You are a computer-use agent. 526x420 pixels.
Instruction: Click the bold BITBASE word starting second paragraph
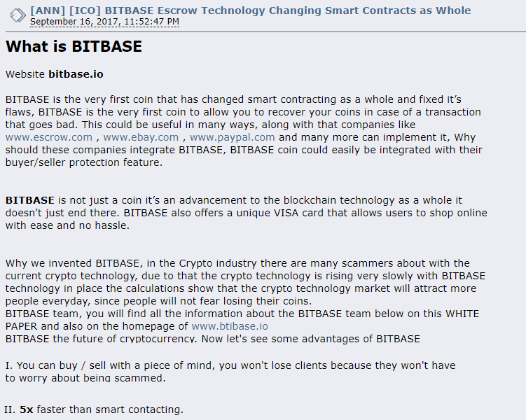[30, 200]
